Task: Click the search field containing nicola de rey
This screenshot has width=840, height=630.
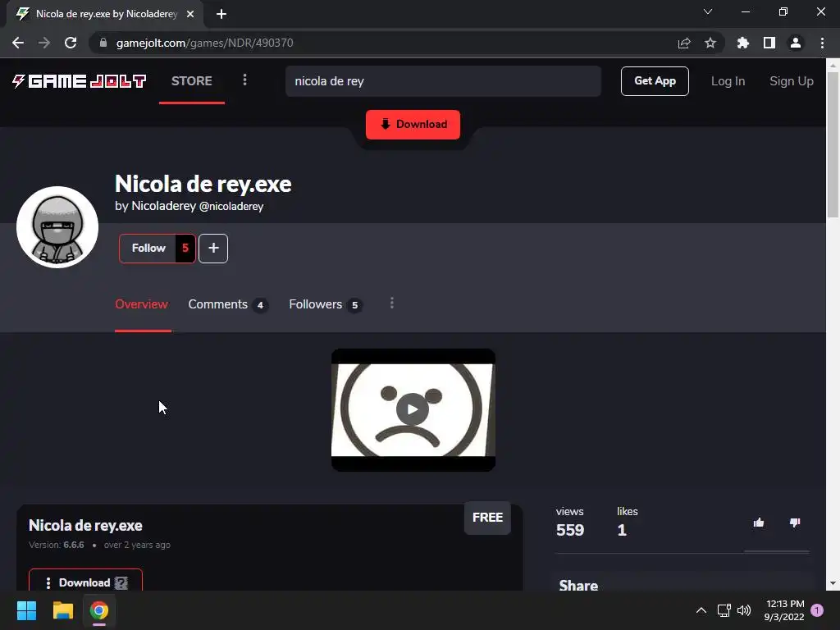Action: [x=443, y=81]
